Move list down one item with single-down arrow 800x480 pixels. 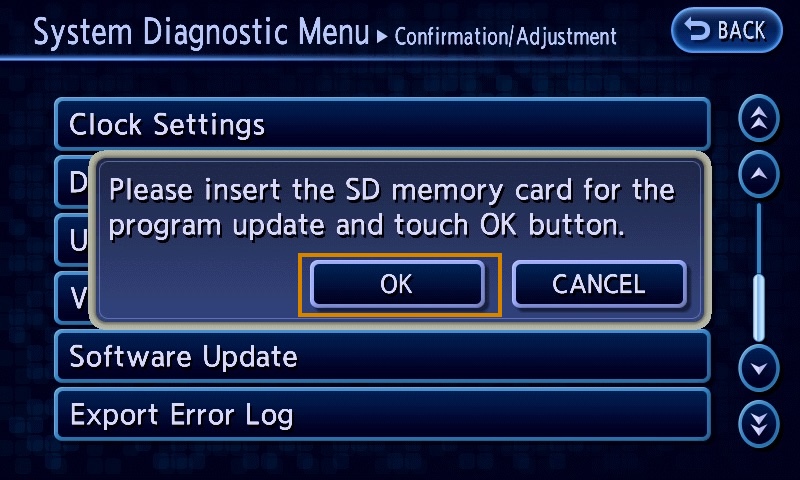click(x=759, y=368)
